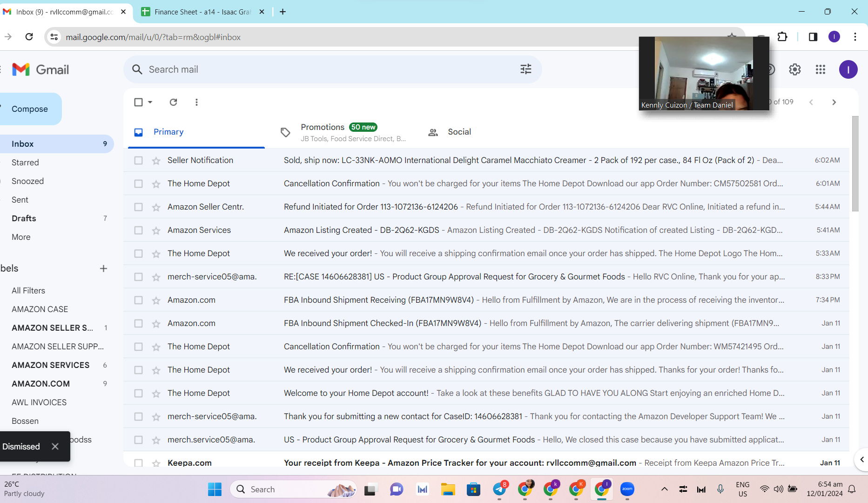View site information icon in address bar

tap(54, 37)
